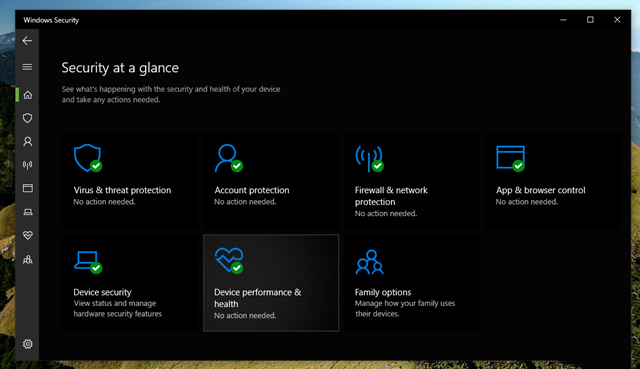Open Device security title
This screenshot has height=369, width=640.
pos(102,292)
